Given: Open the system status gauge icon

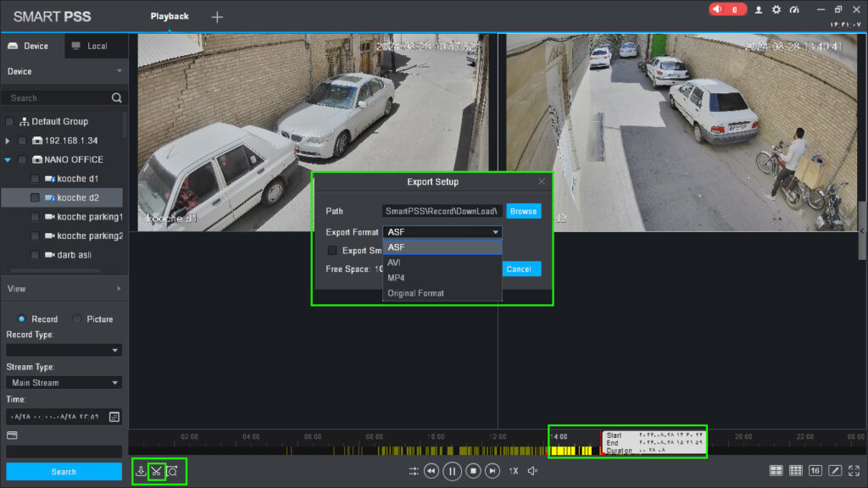Looking at the screenshot, I should coord(794,9).
